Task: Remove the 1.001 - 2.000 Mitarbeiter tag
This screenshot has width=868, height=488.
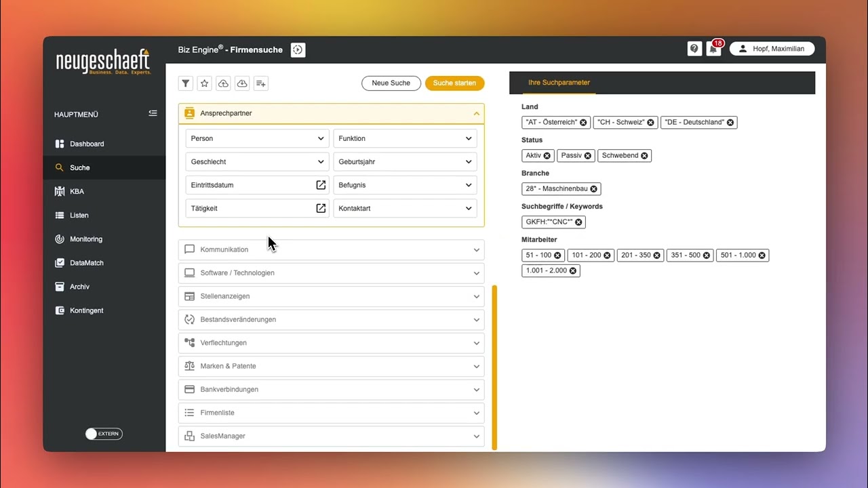Action: pyautogui.click(x=573, y=270)
